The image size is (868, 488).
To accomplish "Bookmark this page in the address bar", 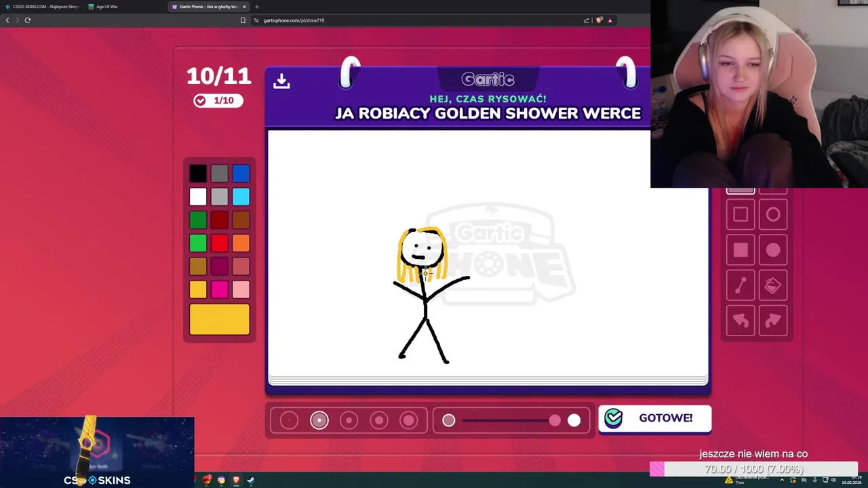I will pyautogui.click(x=243, y=20).
